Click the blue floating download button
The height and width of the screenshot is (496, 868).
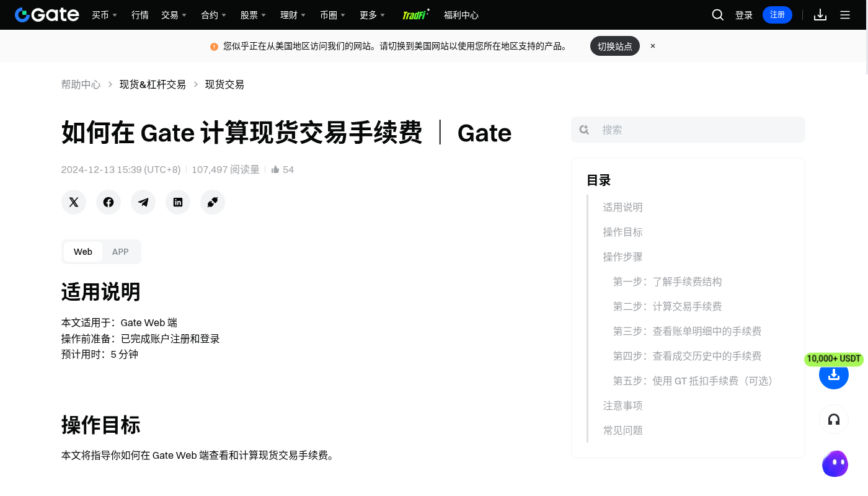pyautogui.click(x=834, y=374)
